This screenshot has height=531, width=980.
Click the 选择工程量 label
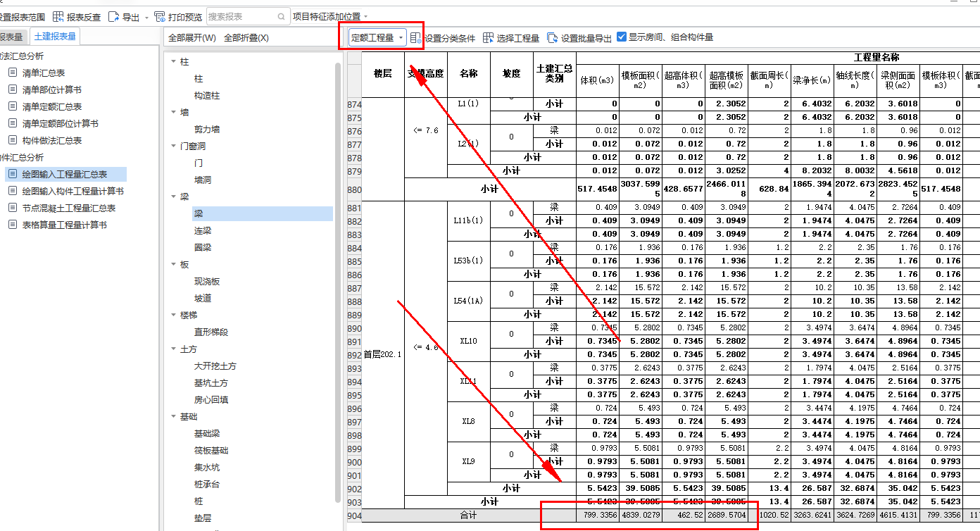518,38
